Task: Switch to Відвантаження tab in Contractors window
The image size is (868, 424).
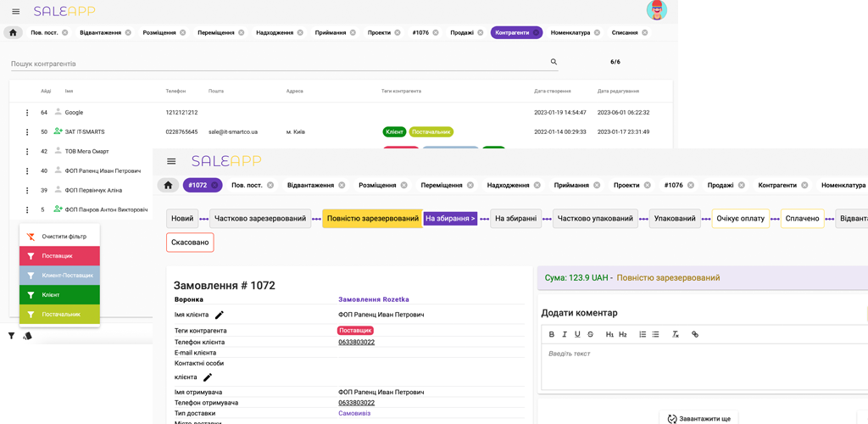Action: [x=101, y=33]
